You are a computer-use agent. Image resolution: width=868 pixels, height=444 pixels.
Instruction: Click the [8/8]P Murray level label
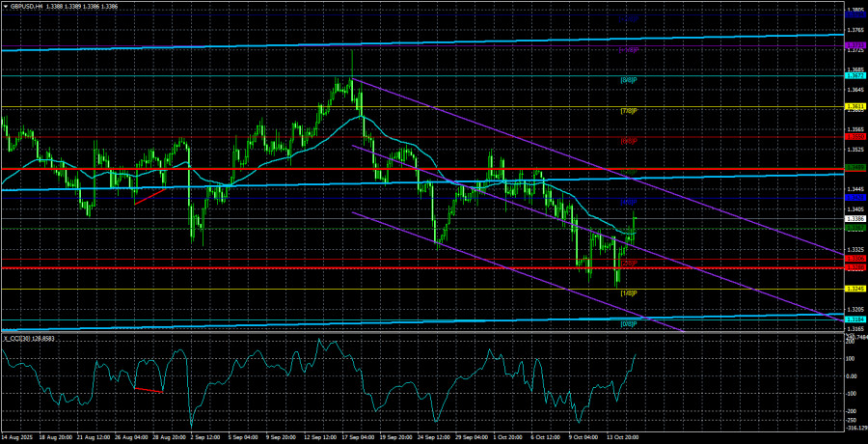(x=626, y=78)
